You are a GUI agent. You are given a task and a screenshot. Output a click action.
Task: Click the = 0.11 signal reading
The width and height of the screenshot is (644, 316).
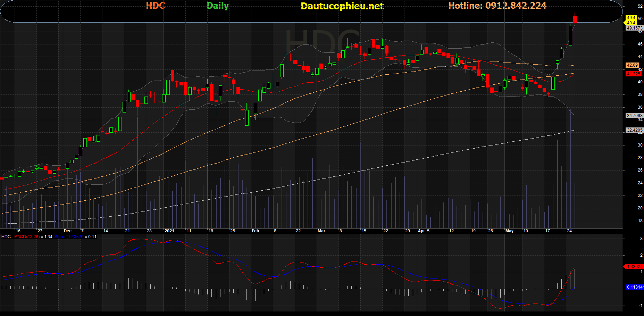[90, 237]
